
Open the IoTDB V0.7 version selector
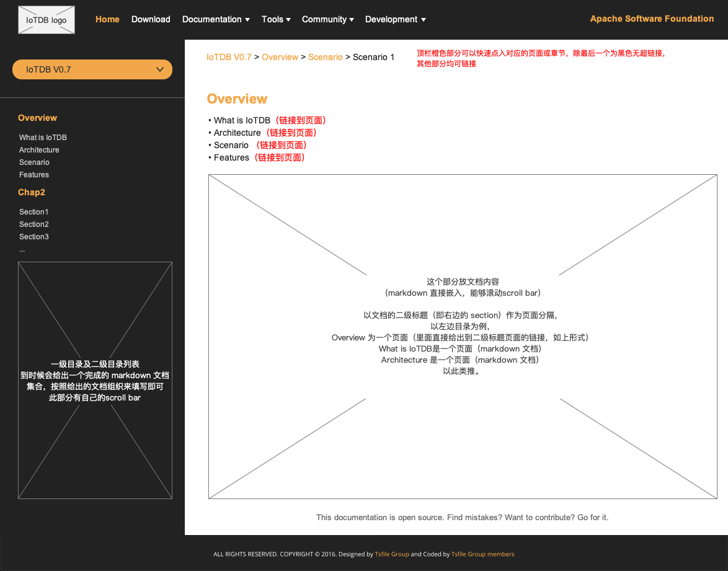pos(92,69)
